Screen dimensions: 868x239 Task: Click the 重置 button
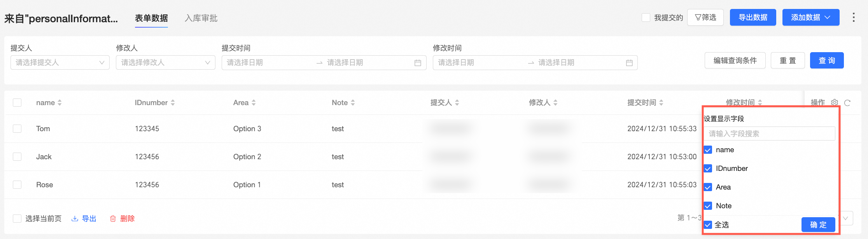[x=788, y=60]
